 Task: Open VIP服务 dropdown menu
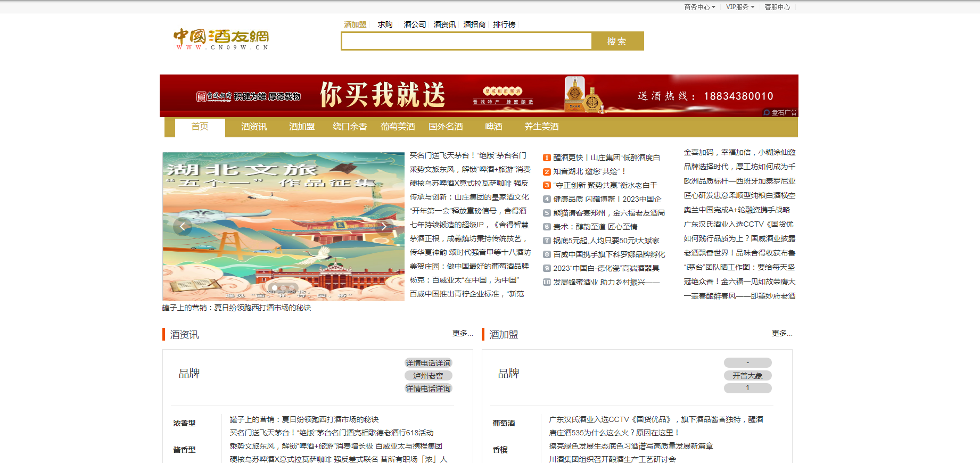click(740, 7)
